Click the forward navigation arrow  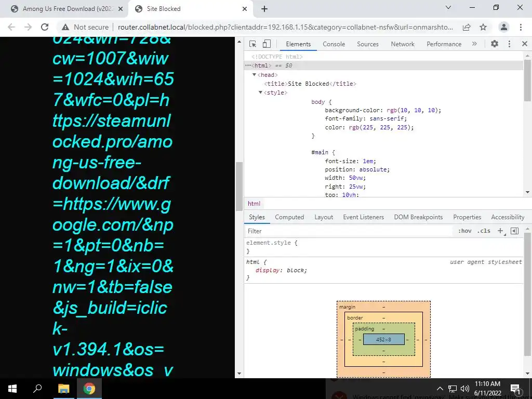click(x=28, y=27)
